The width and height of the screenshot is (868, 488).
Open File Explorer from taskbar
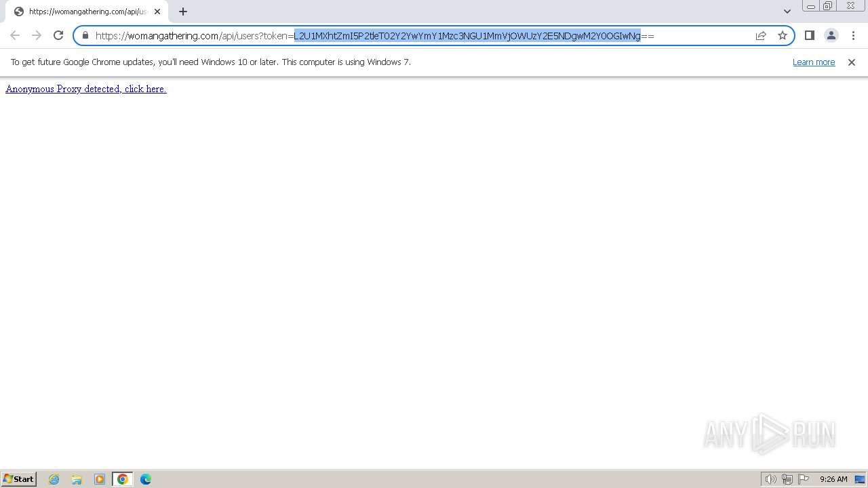coord(77,479)
